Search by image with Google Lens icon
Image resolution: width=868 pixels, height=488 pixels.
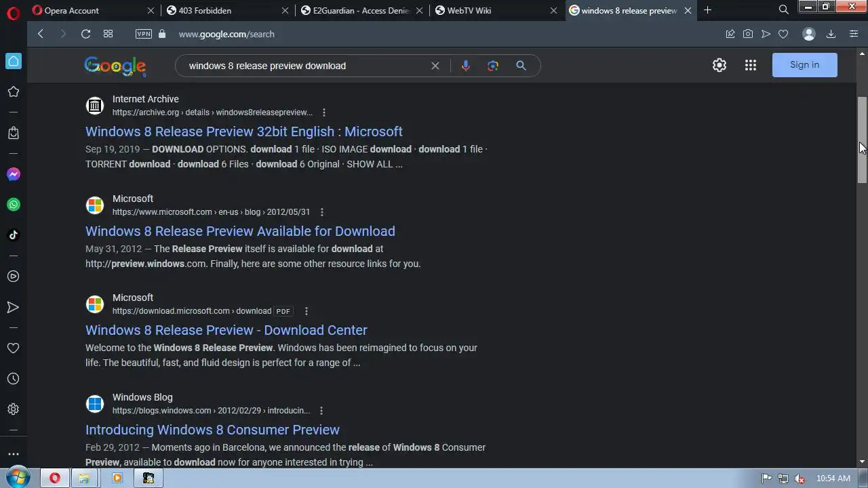(493, 66)
